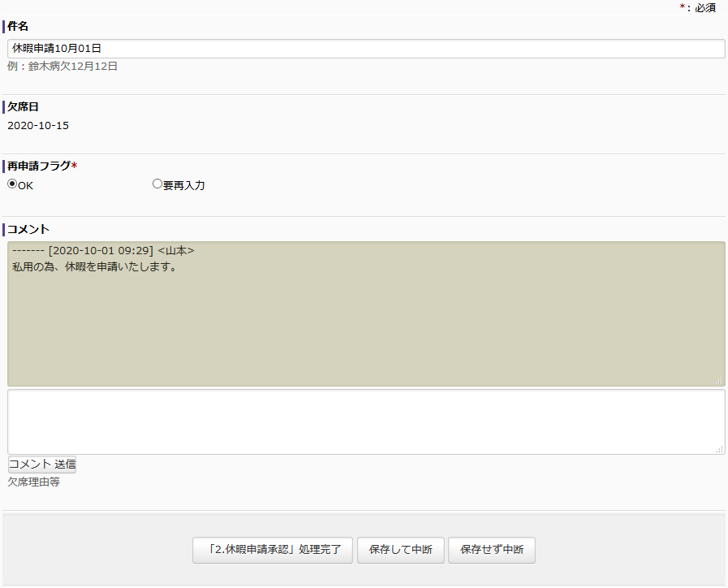This screenshot has height=588, width=728.
Task: Click the 欠席日 section heading
Action: (x=23, y=107)
